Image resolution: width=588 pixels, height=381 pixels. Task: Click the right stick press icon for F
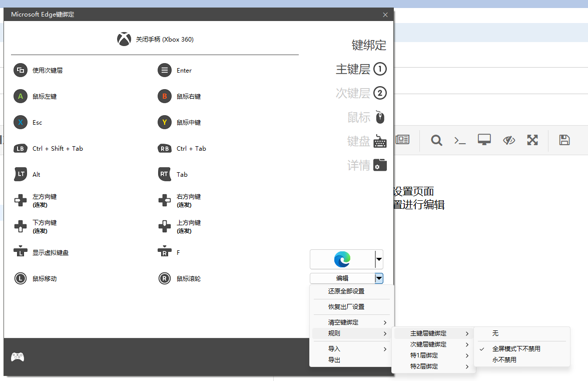coord(165,251)
